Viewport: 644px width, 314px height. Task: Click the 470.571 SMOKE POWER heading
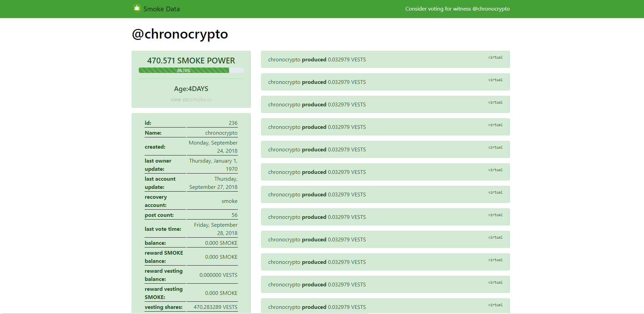[191, 61]
